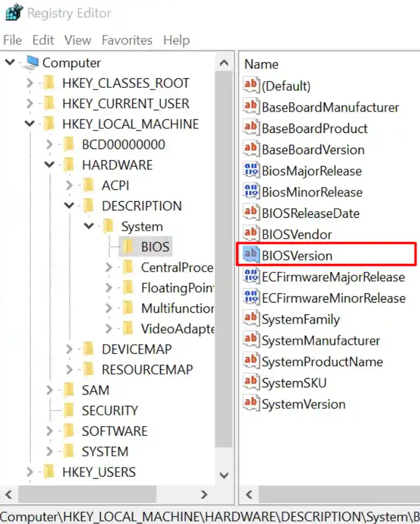This screenshot has height=524, width=420.
Task: Expand the SOFTWARE key node
Action: 50,431
